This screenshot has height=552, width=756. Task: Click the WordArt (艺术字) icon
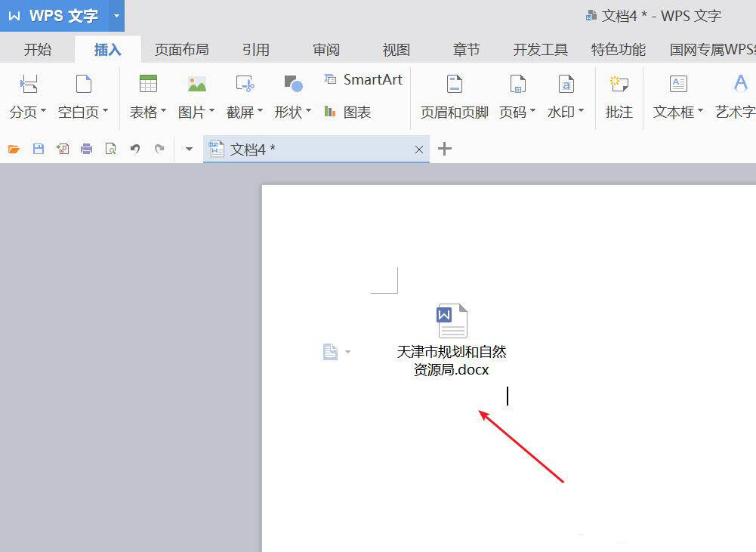pyautogui.click(x=741, y=84)
